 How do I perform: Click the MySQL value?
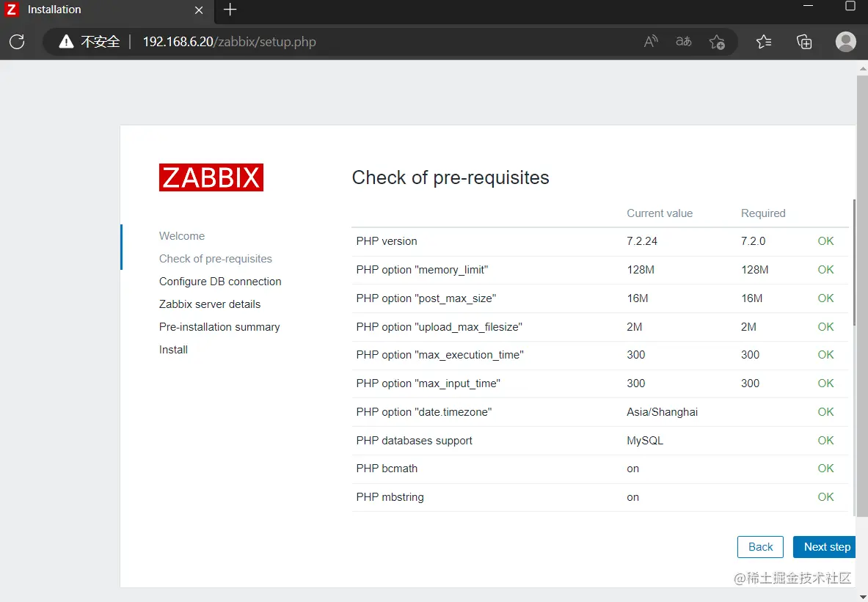tap(645, 441)
